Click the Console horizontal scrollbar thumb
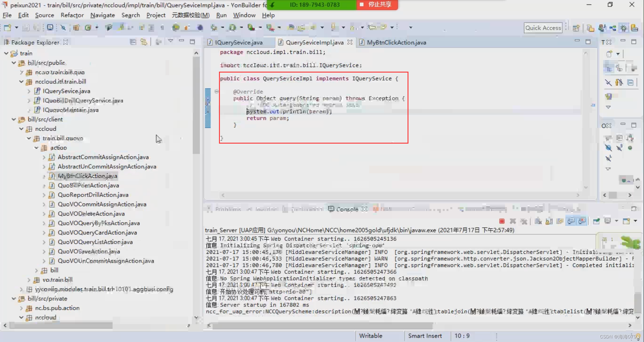This screenshot has height=342, width=644. [322, 325]
